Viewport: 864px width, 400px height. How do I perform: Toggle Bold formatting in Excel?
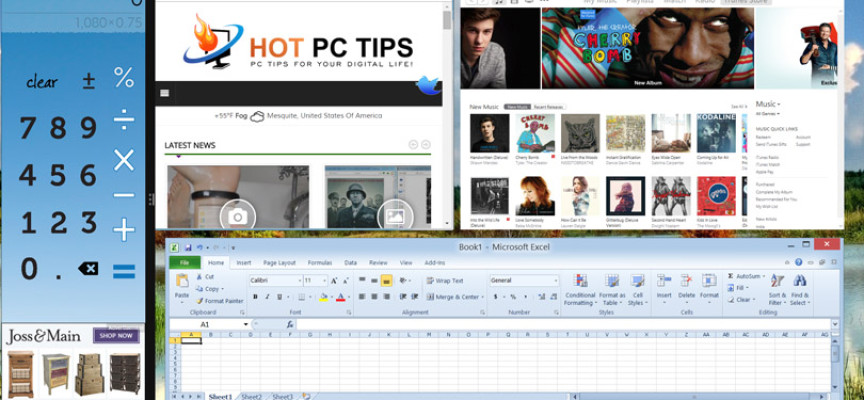[255, 297]
